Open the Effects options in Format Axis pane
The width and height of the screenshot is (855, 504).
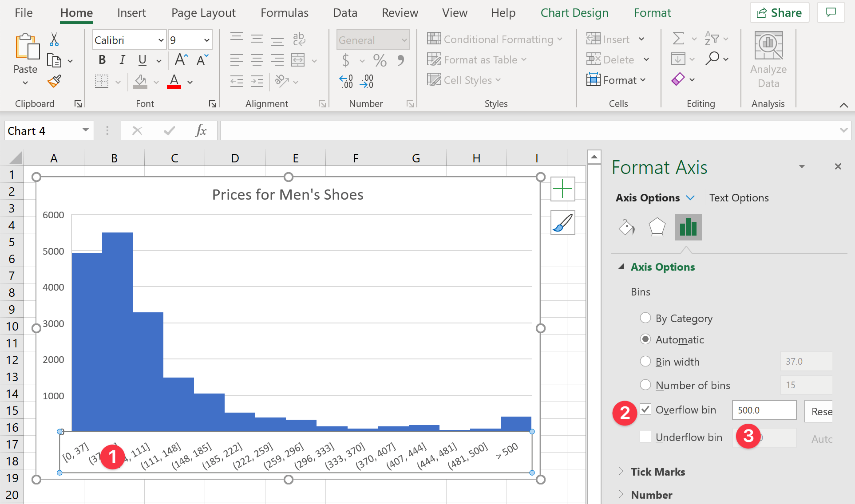[657, 227]
